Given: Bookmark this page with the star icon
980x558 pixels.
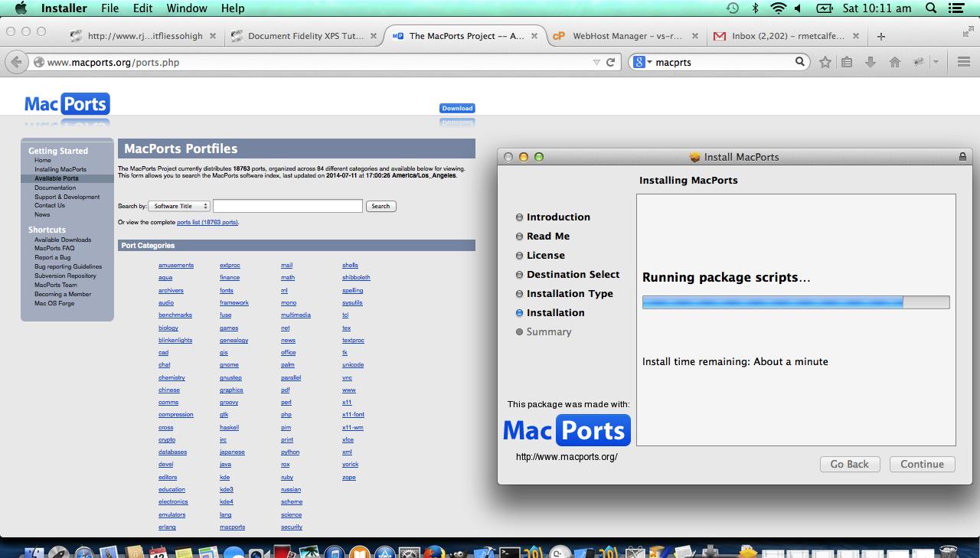Looking at the screenshot, I should pyautogui.click(x=825, y=62).
